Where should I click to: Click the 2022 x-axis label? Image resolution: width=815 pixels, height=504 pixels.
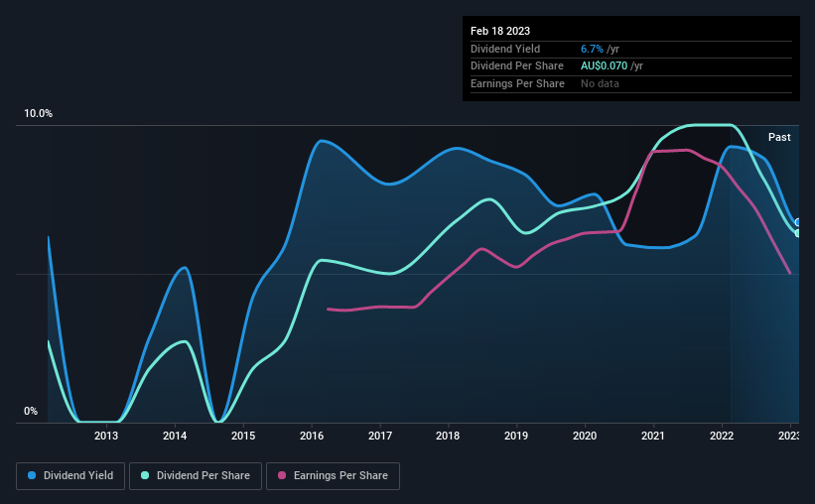click(722, 436)
